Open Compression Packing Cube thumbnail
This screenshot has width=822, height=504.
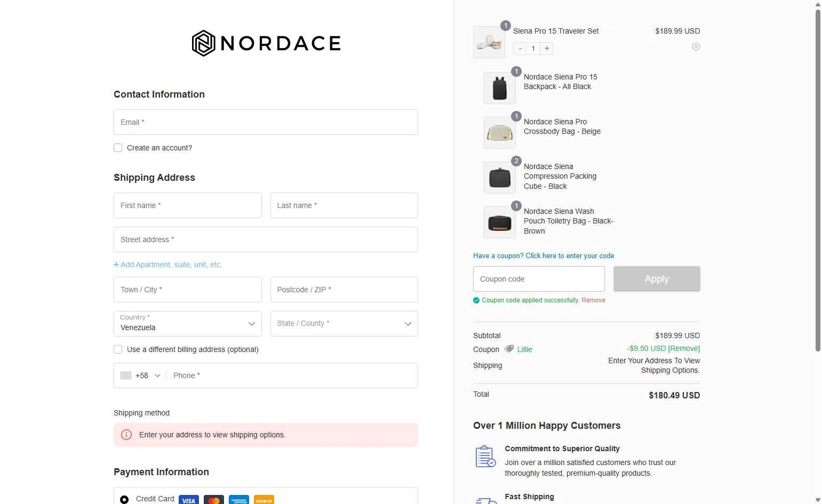[500, 178]
